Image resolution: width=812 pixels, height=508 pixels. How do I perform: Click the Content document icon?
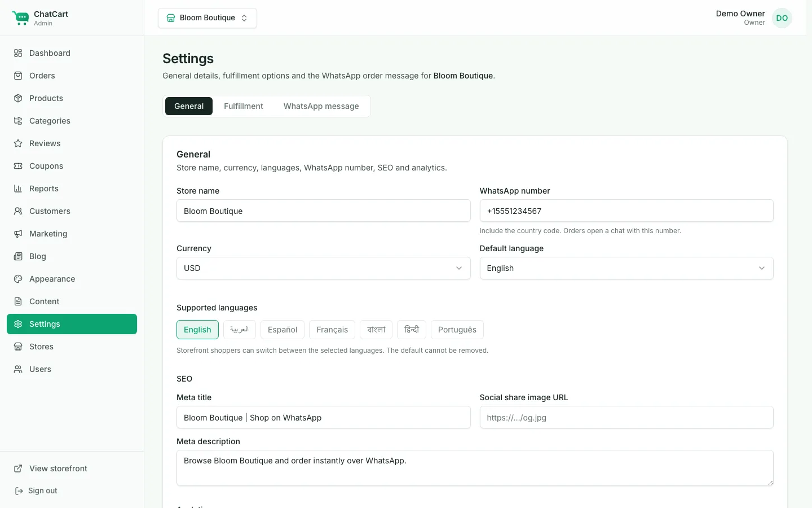[18, 301]
